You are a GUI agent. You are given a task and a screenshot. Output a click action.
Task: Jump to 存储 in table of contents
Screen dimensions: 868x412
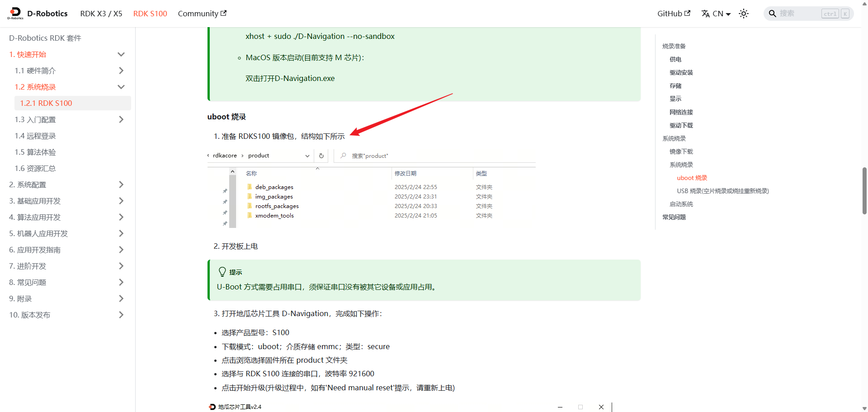click(x=675, y=85)
